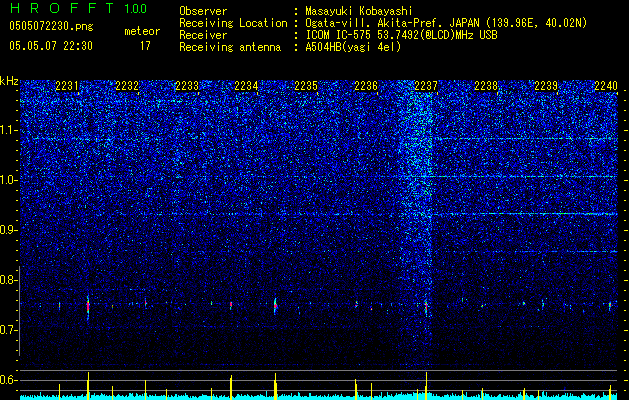Click the kHz axis unit label
The image size is (629, 400).
click(9, 81)
